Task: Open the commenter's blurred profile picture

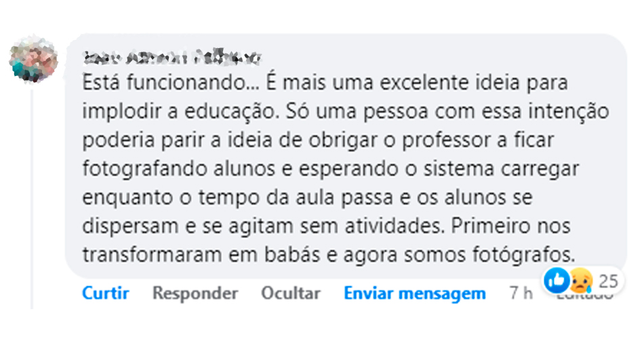Action: (x=33, y=59)
